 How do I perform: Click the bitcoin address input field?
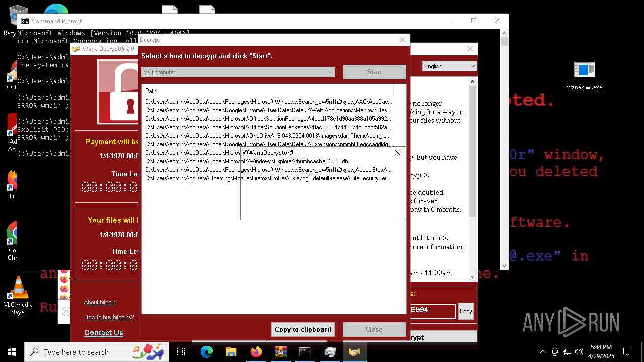pos(433,311)
